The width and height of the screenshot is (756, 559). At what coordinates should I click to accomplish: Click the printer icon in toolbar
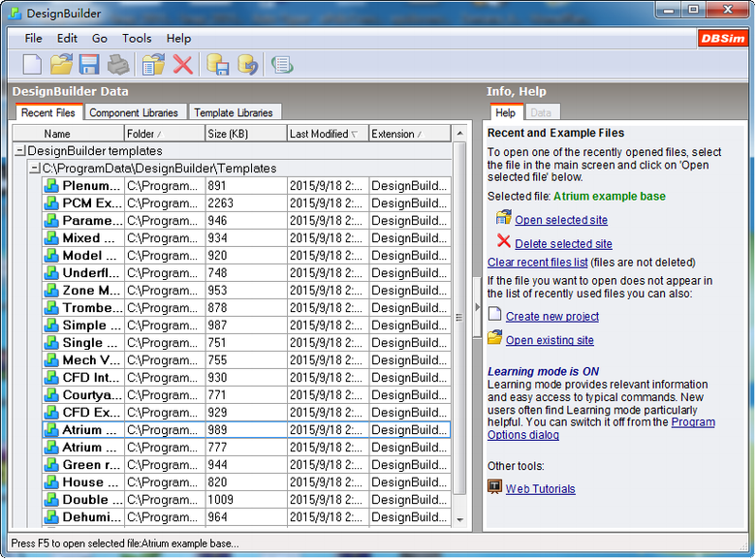(x=117, y=65)
